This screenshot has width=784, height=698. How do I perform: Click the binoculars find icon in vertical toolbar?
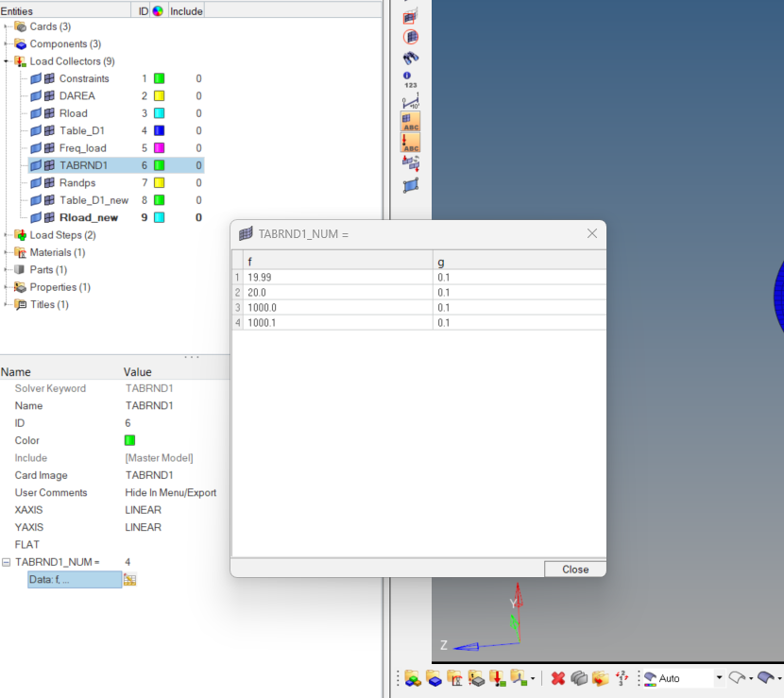point(411,59)
